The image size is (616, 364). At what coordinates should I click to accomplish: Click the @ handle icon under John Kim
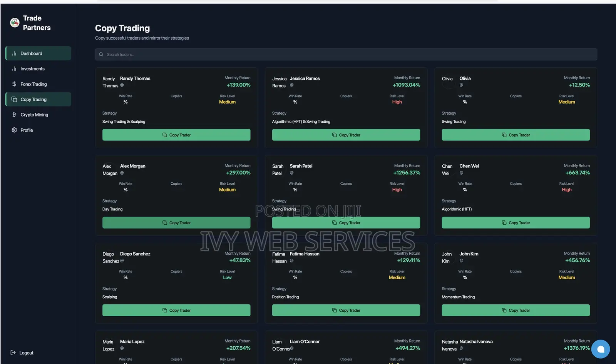(x=461, y=260)
